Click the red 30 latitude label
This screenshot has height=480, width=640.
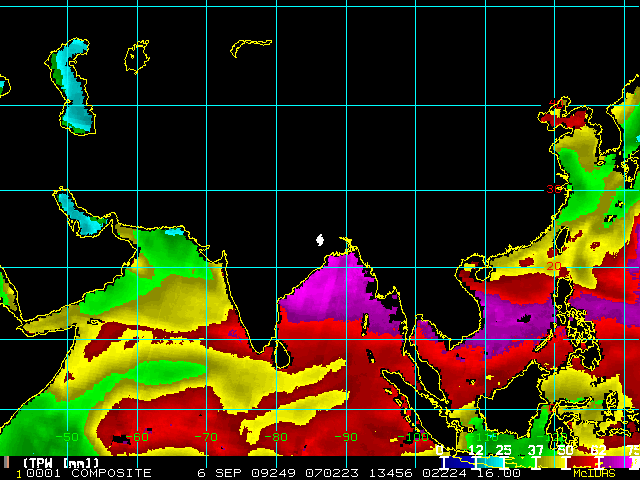point(554,189)
